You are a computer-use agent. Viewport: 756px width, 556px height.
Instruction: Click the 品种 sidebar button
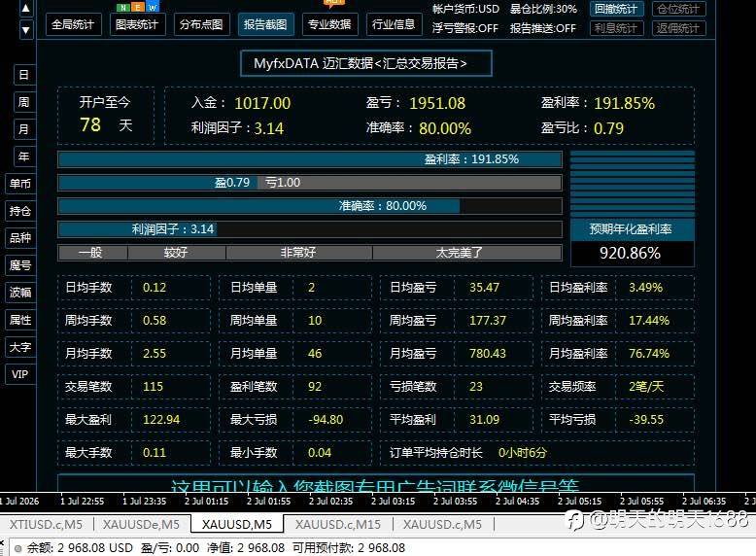[20, 238]
